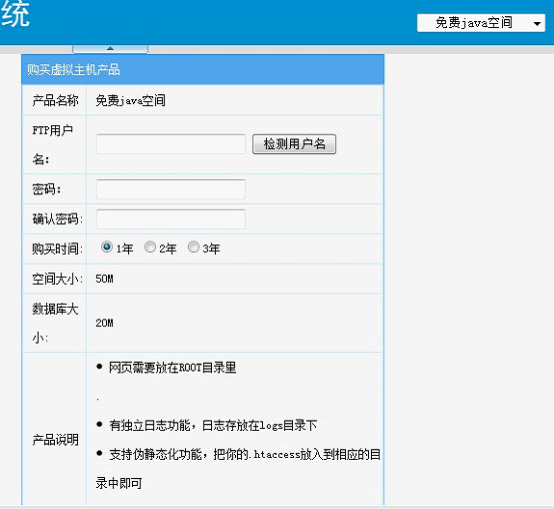Click the 检测用户名 button
The height and width of the screenshot is (509, 554).
(x=294, y=144)
